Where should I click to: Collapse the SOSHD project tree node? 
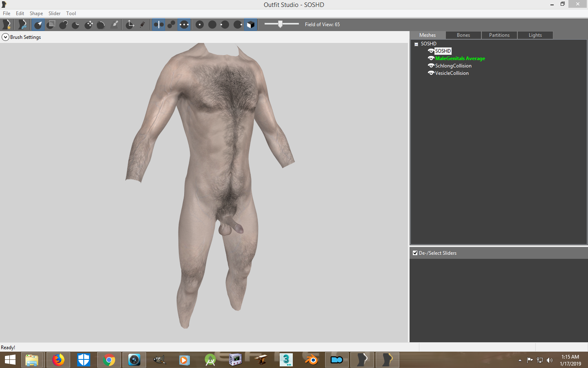[416, 44]
